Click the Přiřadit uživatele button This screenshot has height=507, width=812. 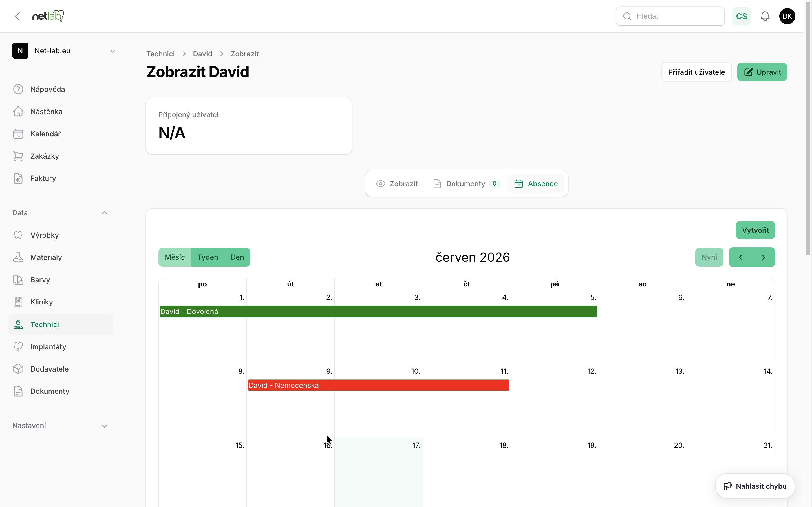click(x=696, y=72)
